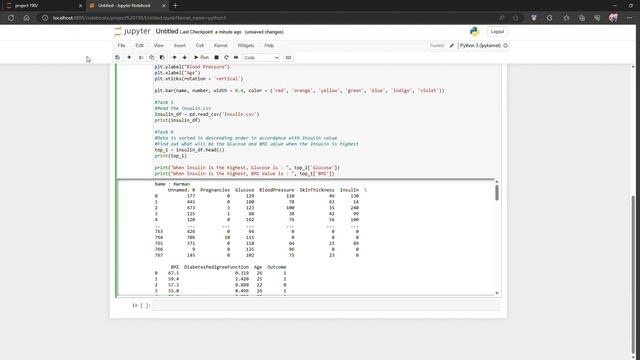Open the browser profile avatar

point(613,18)
